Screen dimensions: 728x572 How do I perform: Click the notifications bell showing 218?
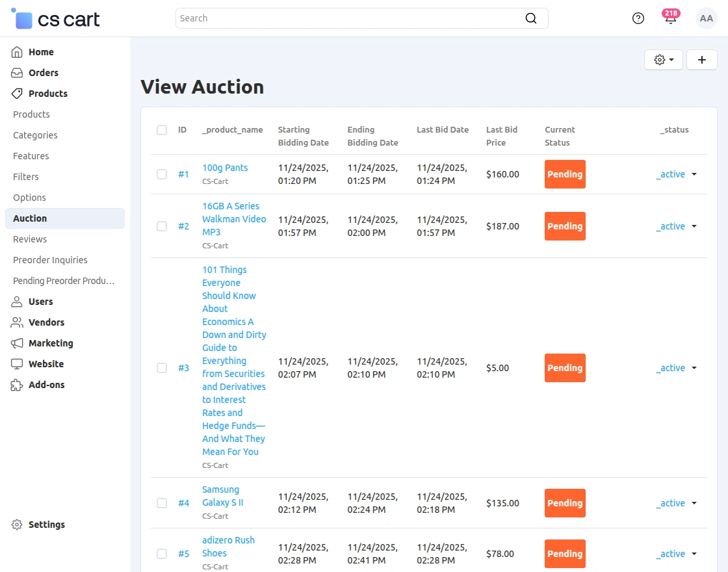[670, 18]
